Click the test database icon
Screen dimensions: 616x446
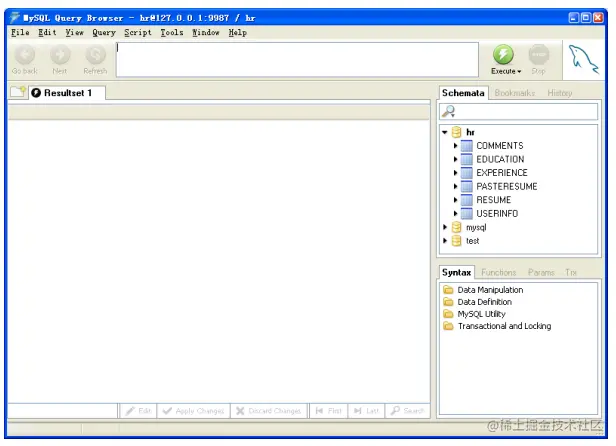coord(456,240)
